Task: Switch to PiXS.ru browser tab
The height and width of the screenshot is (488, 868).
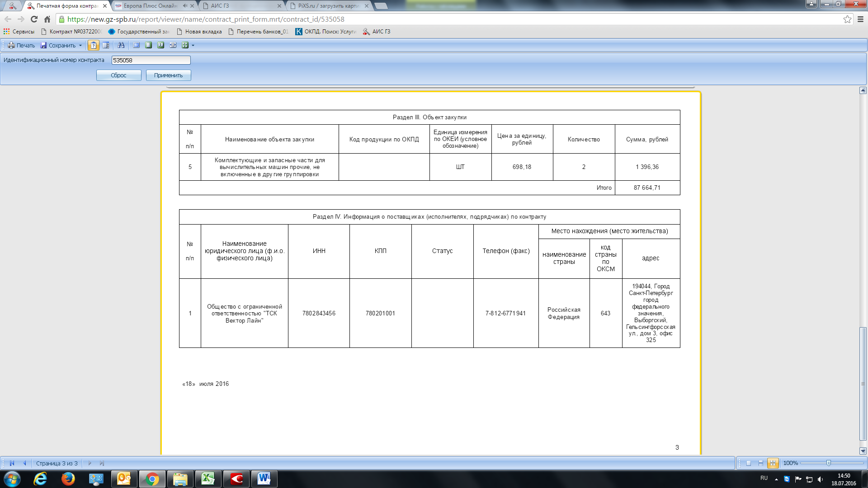Action: (328, 6)
